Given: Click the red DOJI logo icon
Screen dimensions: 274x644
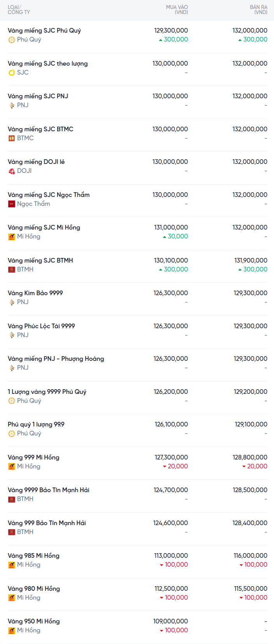Looking at the screenshot, I should pos(12,171).
